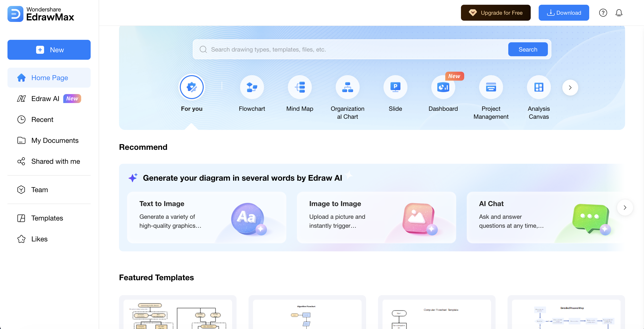
Task: Click Upgrade for Free button
Action: coord(495,13)
